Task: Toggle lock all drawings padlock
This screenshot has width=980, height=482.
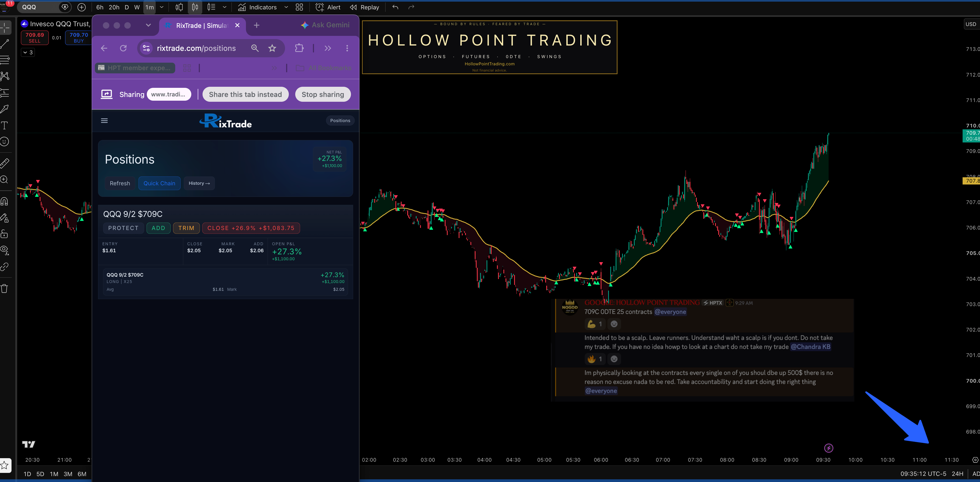Action: tap(5, 234)
